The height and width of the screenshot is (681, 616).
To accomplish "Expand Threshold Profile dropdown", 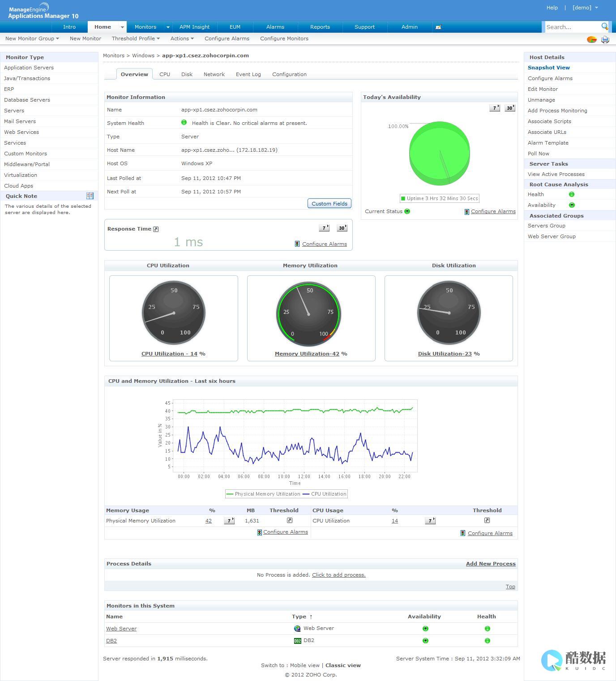I will click(x=136, y=39).
